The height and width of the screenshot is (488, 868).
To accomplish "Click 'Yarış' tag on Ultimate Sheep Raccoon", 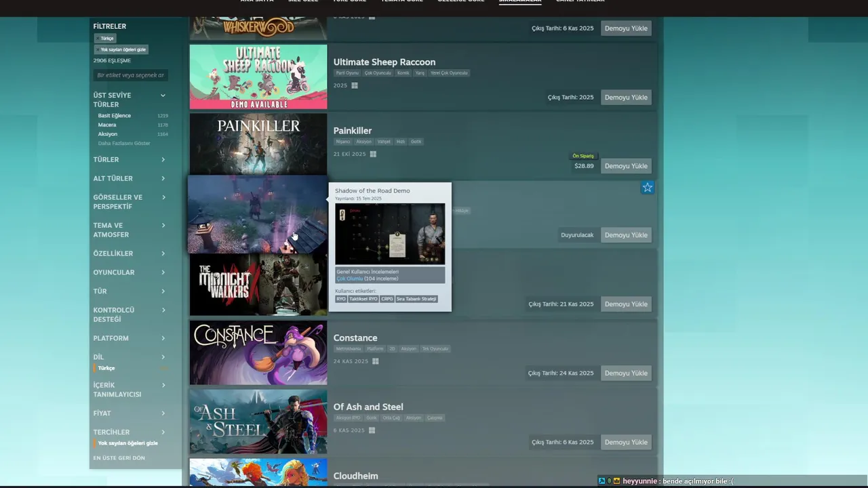I will coord(420,73).
